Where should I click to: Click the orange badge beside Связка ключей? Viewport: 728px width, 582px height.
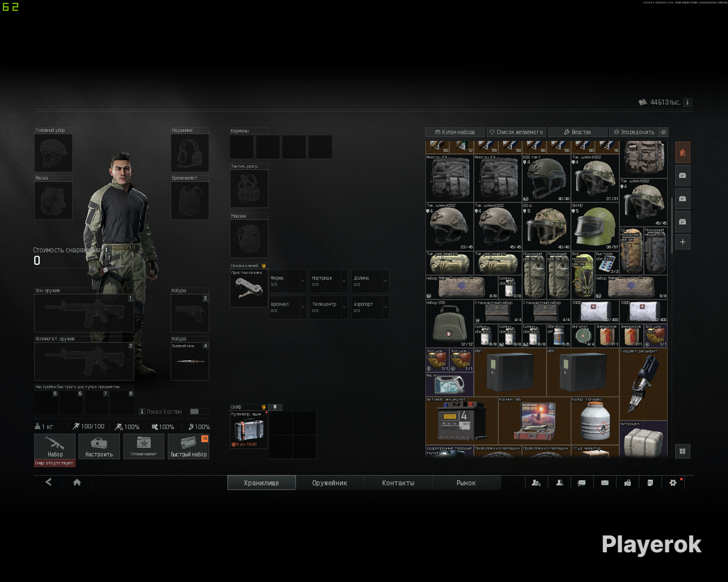(264, 266)
